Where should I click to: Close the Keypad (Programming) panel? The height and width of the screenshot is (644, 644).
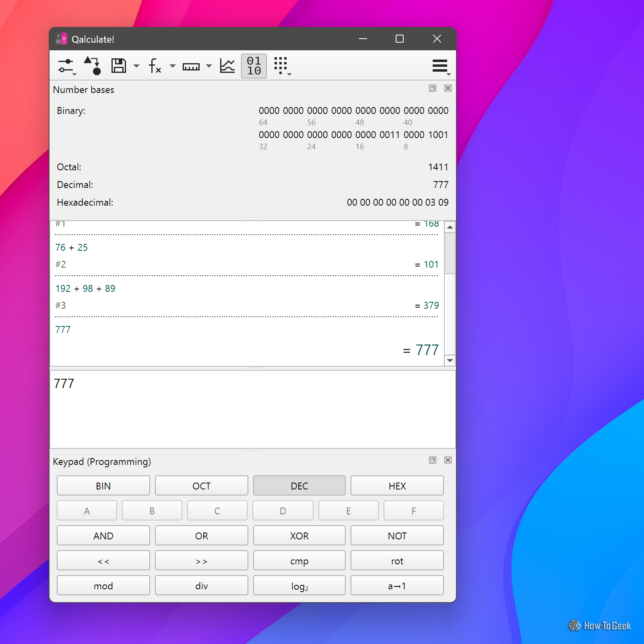pyautogui.click(x=448, y=460)
